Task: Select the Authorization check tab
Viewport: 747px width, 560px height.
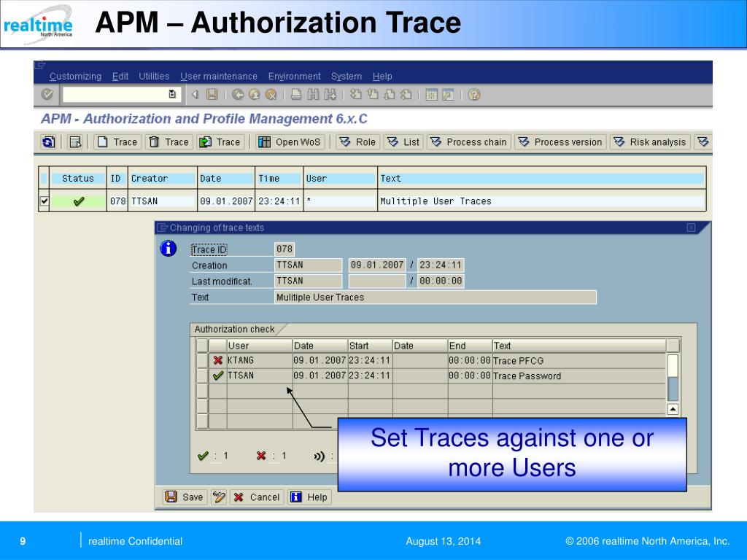Action: 234,329
